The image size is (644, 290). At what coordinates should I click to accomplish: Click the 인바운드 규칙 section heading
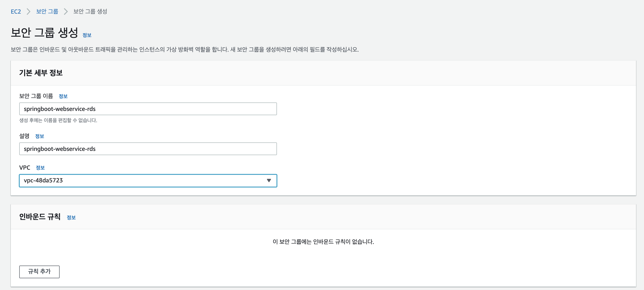(40, 217)
